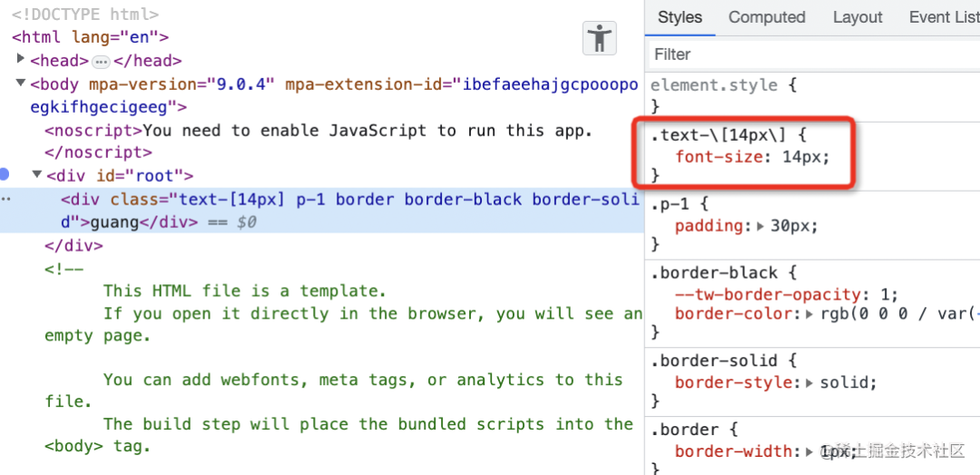Click 'The build step will place' comment line
Viewport: 980px width, 475px height.
tap(368, 424)
